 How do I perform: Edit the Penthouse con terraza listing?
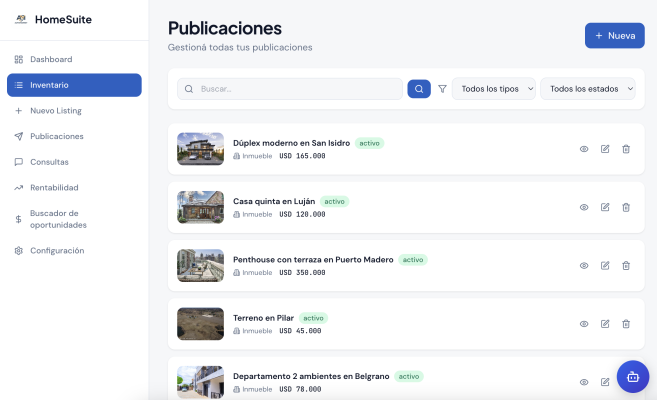[x=605, y=266]
